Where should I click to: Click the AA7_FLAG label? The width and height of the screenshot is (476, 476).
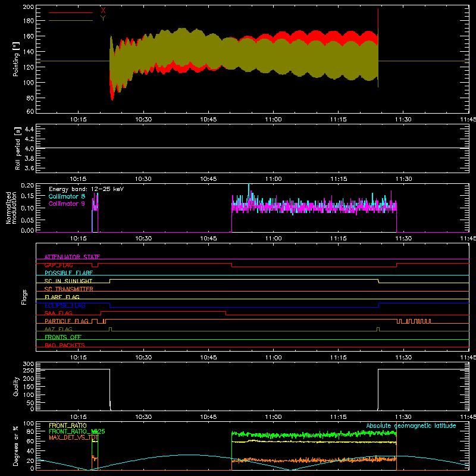click(58, 329)
